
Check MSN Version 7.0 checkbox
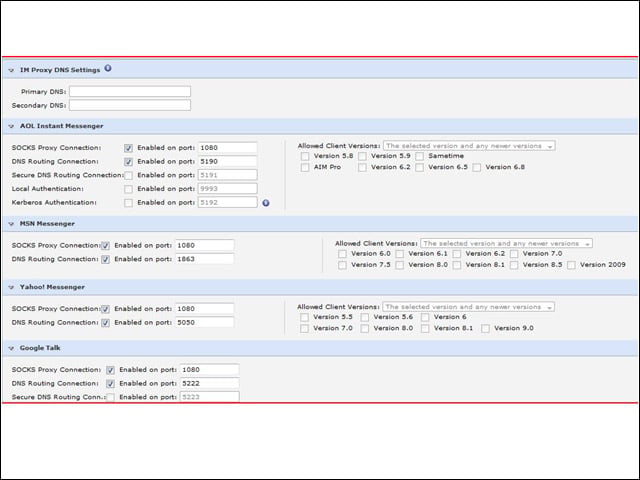(514, 254)
